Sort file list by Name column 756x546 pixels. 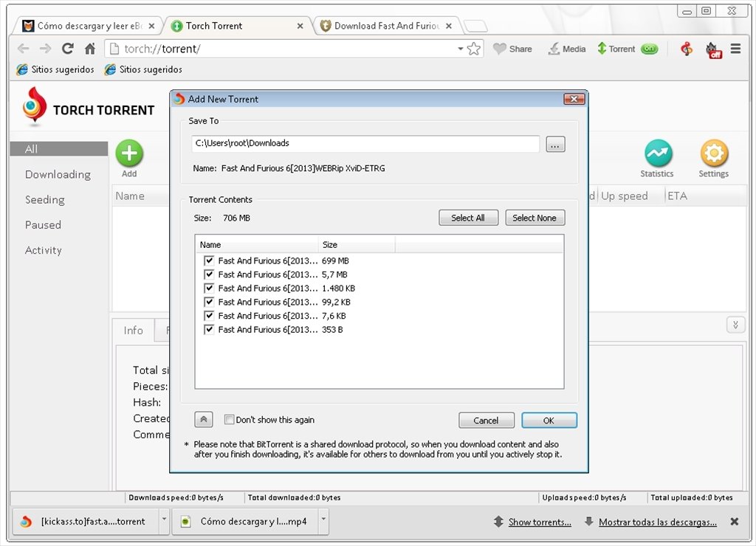click(x=257, y=245)
